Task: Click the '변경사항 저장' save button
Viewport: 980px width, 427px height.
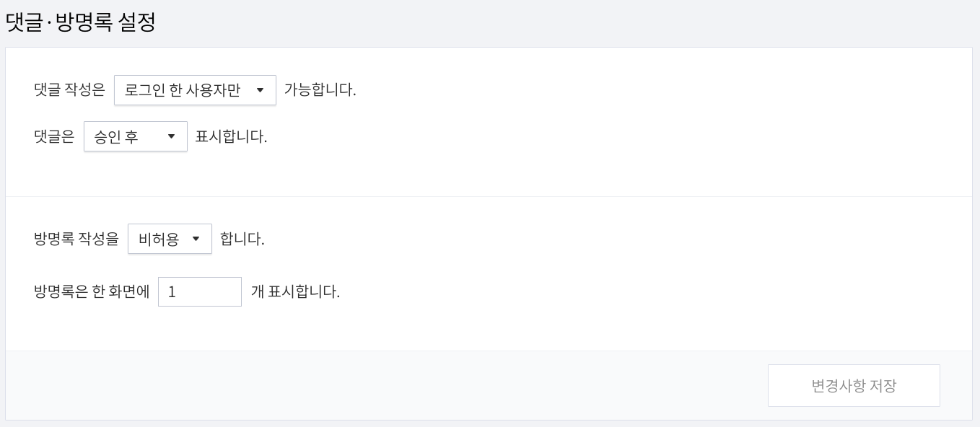Action: [x=854, y=385]
